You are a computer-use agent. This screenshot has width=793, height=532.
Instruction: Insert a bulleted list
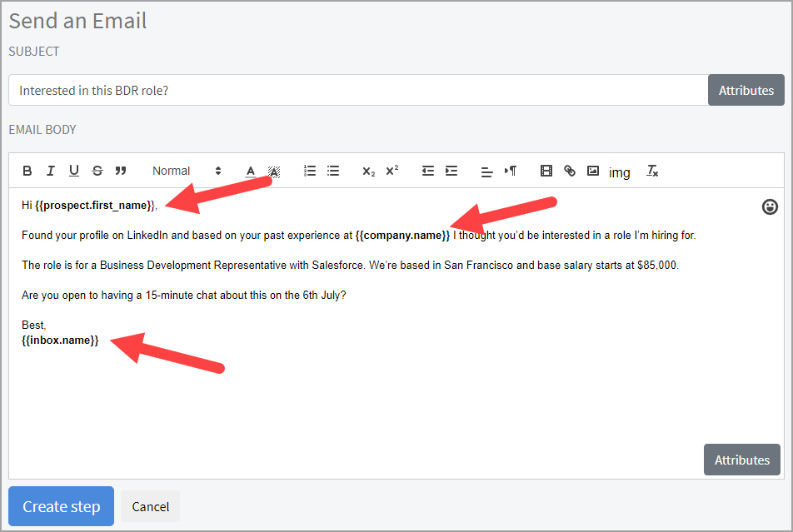tap(333, 171)
